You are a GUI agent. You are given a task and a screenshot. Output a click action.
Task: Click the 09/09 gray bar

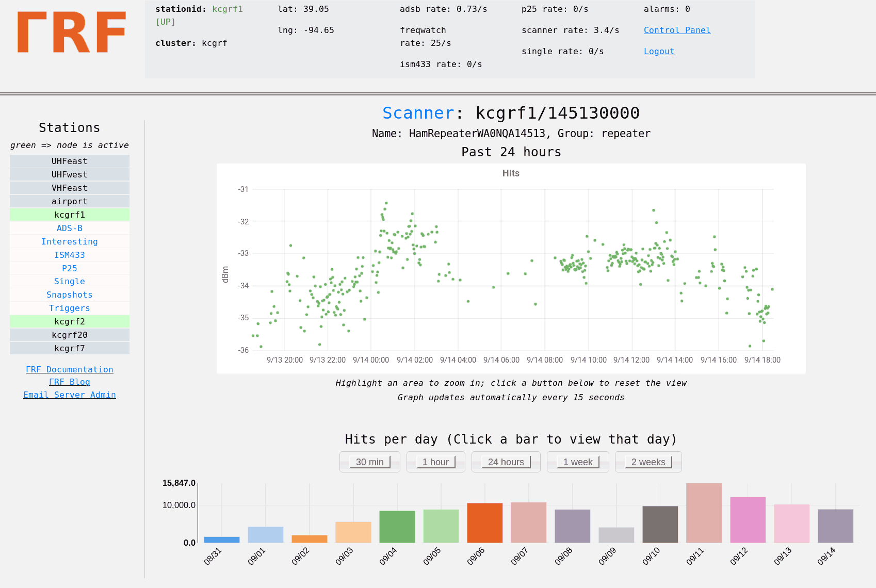pos(617,535)
